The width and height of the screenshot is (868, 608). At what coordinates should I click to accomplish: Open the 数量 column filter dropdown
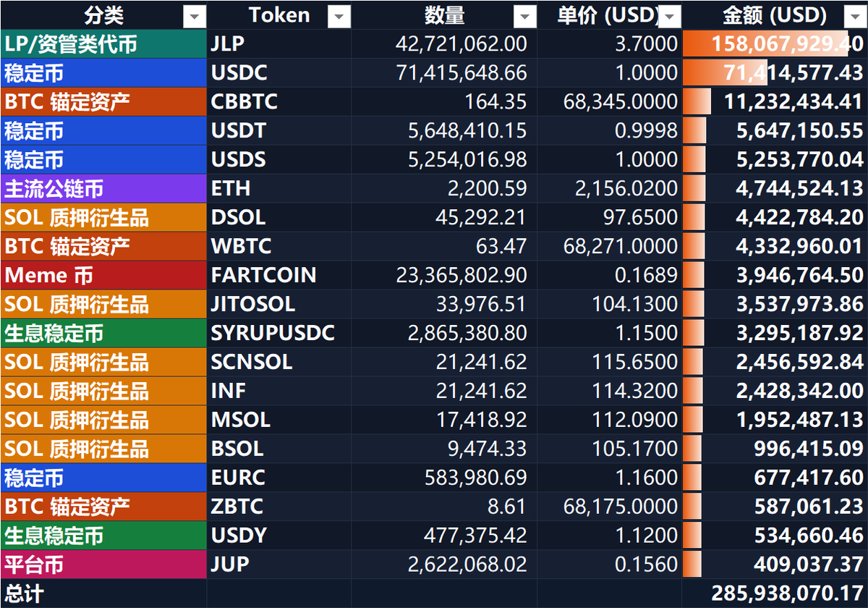click(525, 16)
